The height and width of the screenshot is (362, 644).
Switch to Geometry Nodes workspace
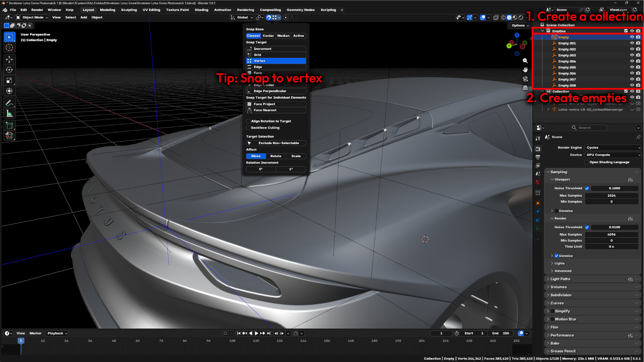(x=301, y=10)
